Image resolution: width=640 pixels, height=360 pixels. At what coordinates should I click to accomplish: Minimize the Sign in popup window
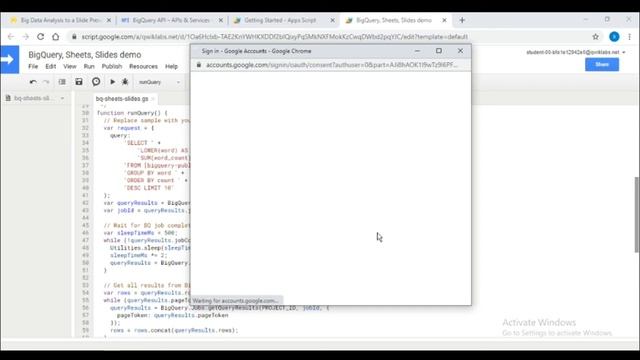[417, 51]
